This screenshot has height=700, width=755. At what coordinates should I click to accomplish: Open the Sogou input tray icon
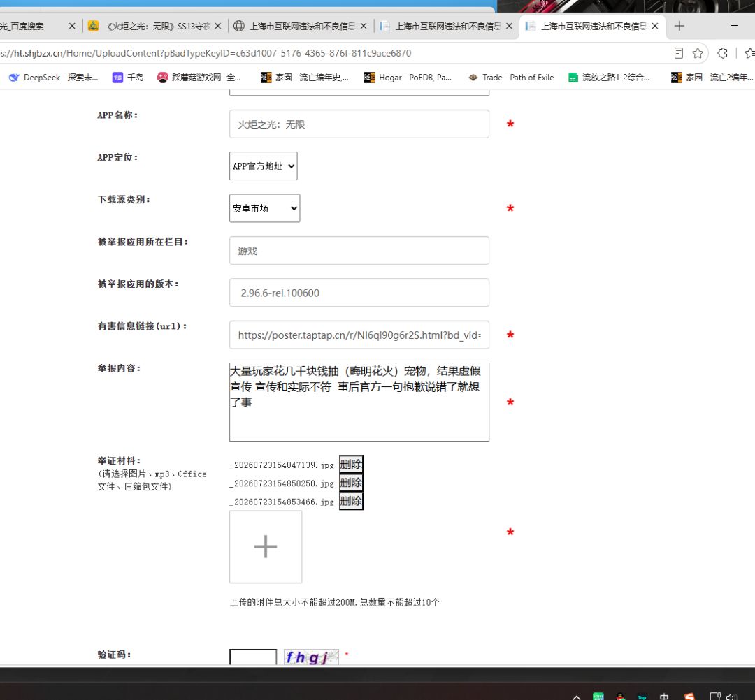[689, 696]
